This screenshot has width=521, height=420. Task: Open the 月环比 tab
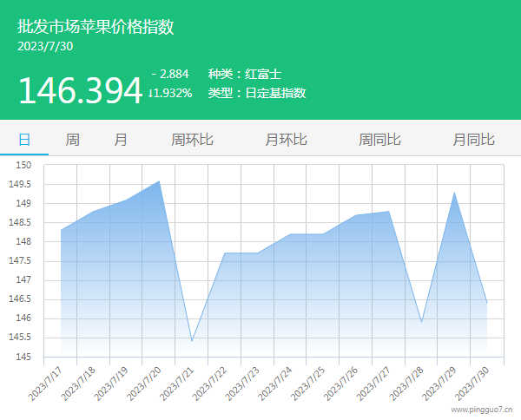[286, 140]
